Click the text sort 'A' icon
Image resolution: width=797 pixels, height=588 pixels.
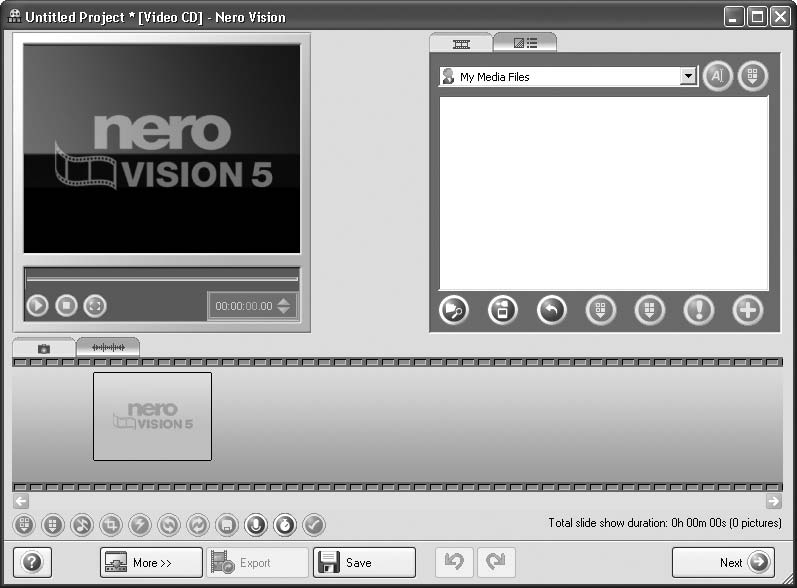coord(717,77)
